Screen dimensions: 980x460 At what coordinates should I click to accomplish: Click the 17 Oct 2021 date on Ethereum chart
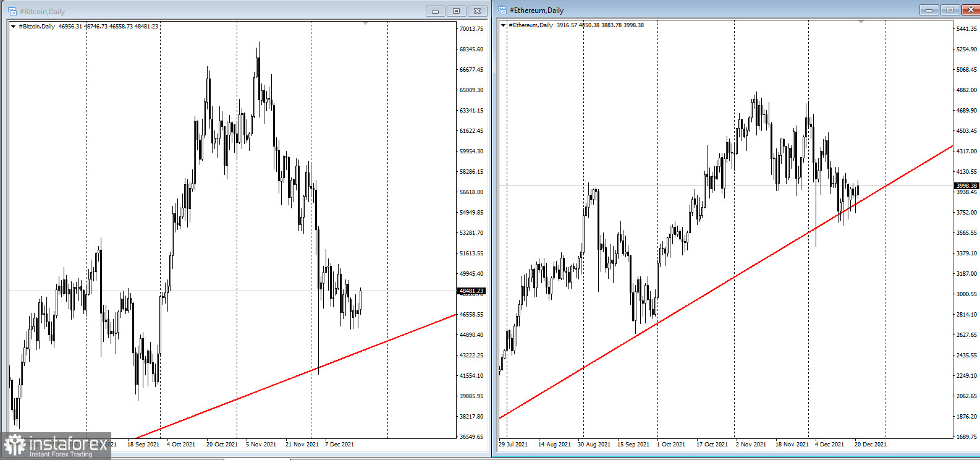pyautogui.click(x=712, y=444)
